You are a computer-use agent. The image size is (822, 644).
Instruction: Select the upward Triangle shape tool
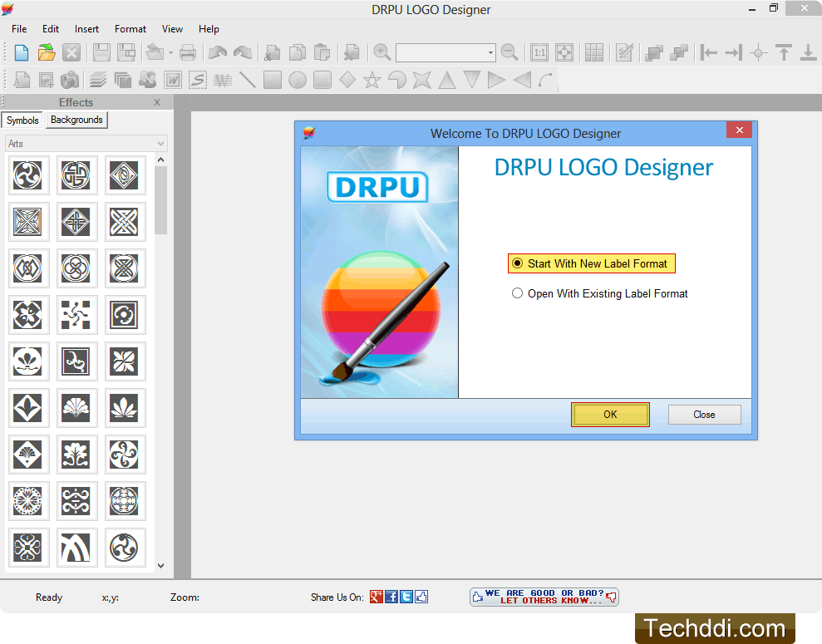[x=447, y=80]
